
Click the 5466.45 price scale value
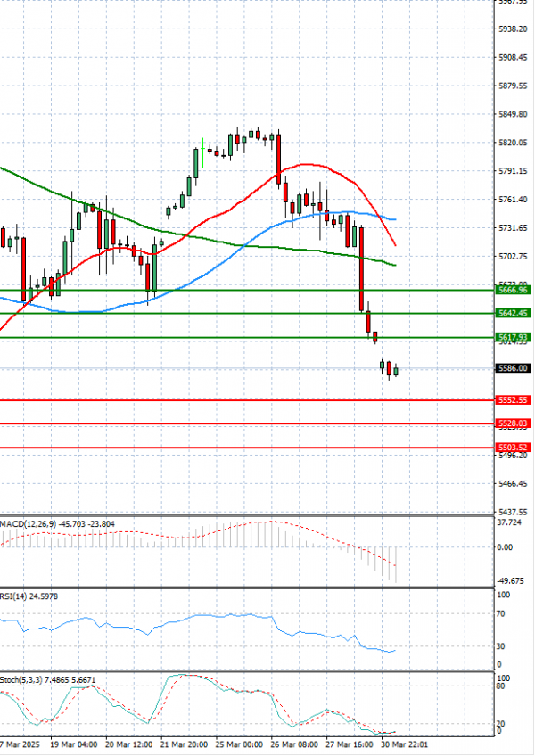(x=513, y=483)
